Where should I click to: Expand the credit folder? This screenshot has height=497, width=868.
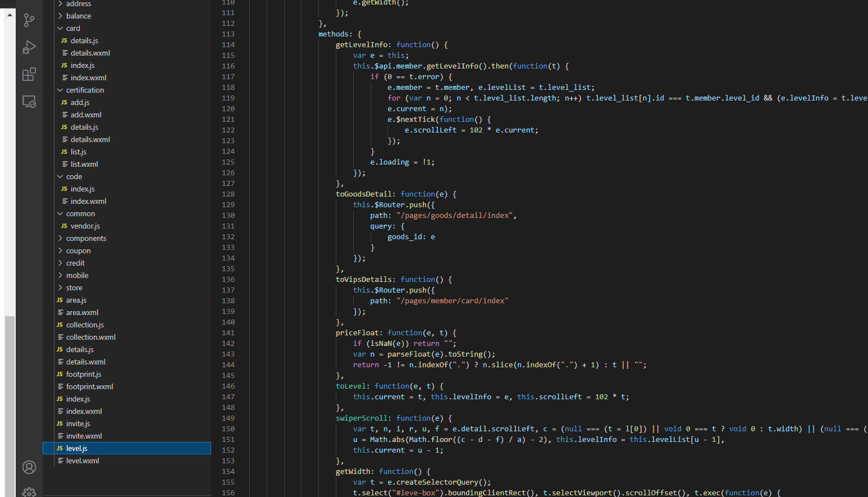click(x=127, y=263)
